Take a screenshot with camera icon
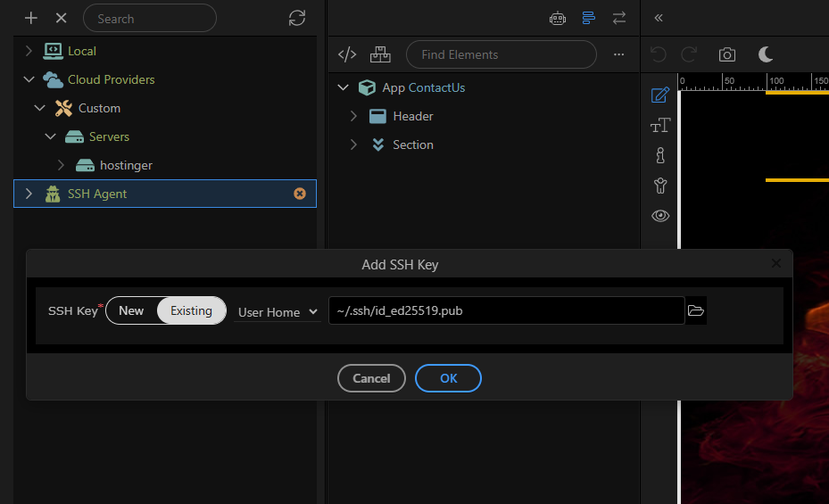The width and height of the screenshot is (829, 504). coord(727,54)
